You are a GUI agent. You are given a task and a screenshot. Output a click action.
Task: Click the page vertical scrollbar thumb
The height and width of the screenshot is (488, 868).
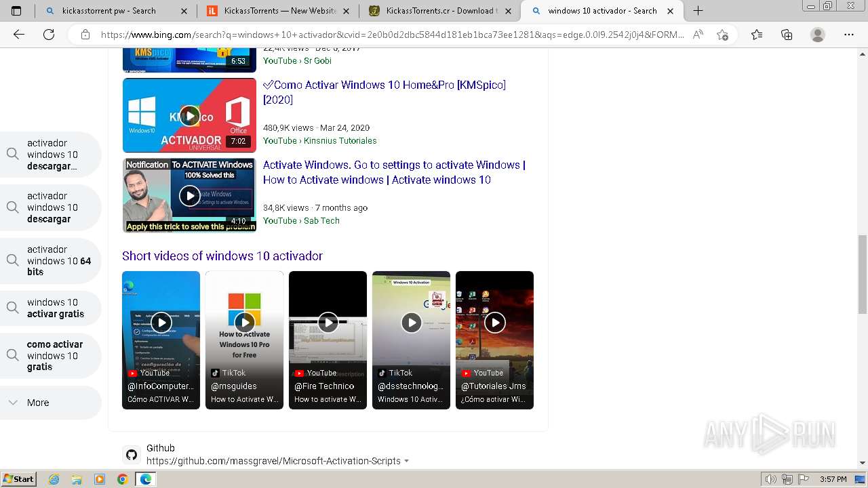[862, 274]
